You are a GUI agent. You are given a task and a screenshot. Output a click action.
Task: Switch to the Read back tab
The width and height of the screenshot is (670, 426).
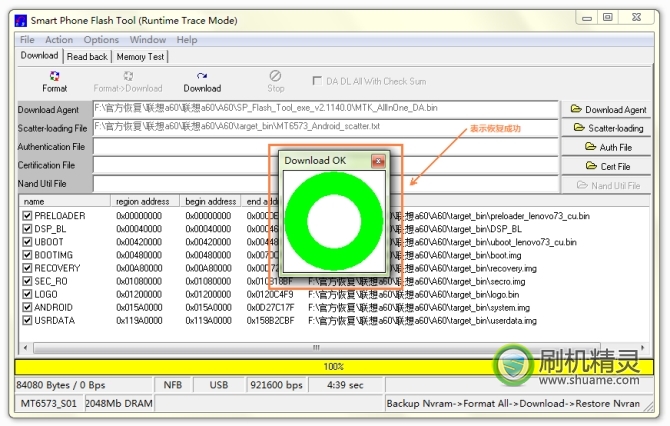tap(87, 57)
